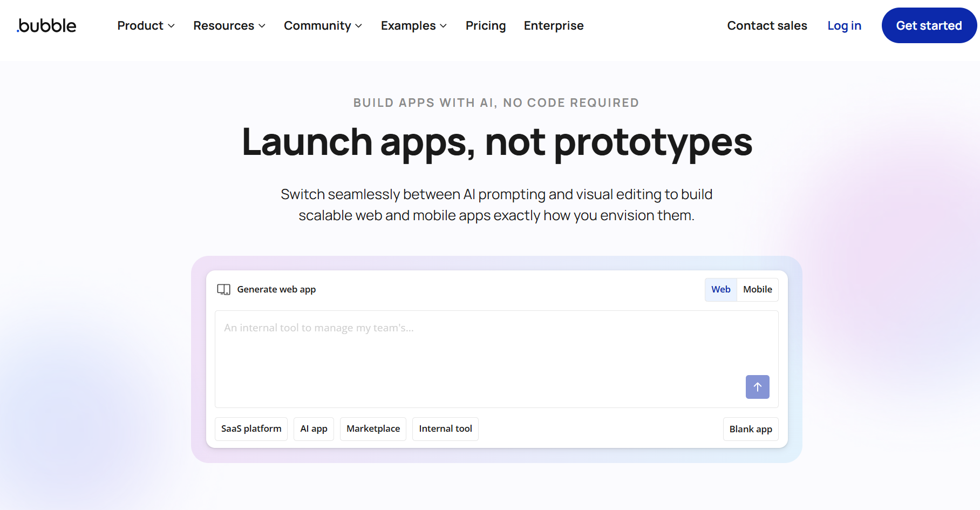This screenshot has width=980, height=510.
Task: Click the Log in link
Action: click(844, 25)
